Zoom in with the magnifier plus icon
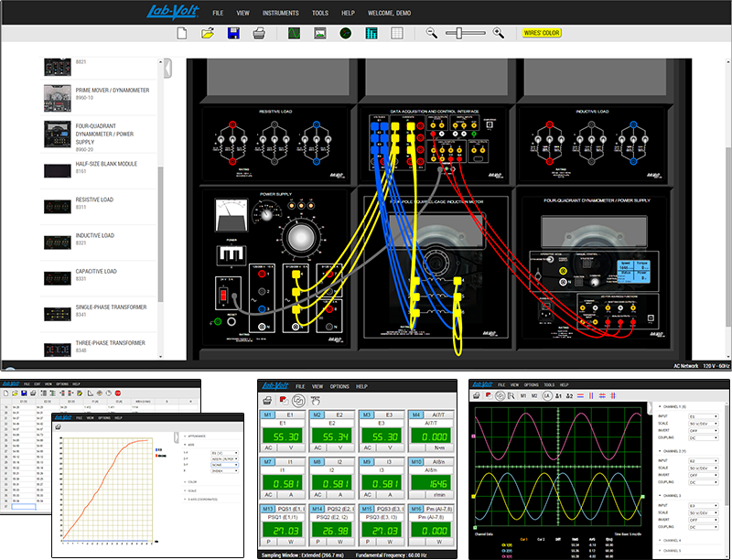732x560 pixels. [499, 33]
